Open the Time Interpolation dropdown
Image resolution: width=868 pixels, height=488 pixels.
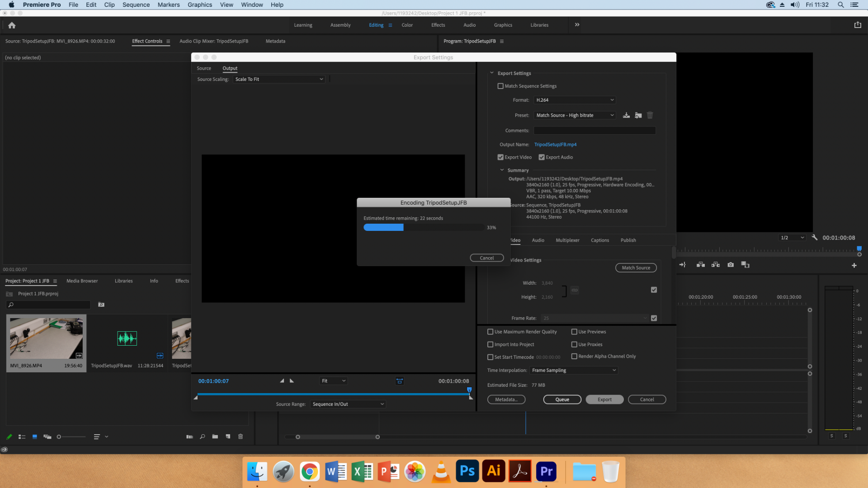tap(573, 370)
